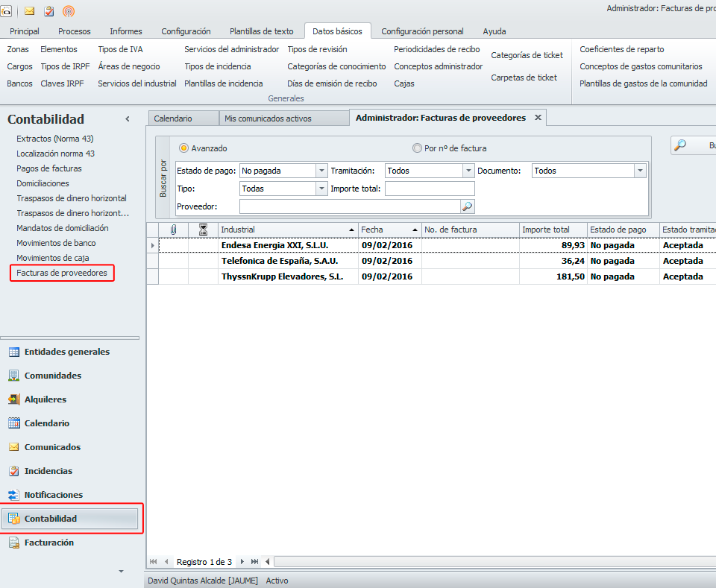Expand the Estado de pago dropdown
This screenshot has height=588, width=716.
coord(321,171)
